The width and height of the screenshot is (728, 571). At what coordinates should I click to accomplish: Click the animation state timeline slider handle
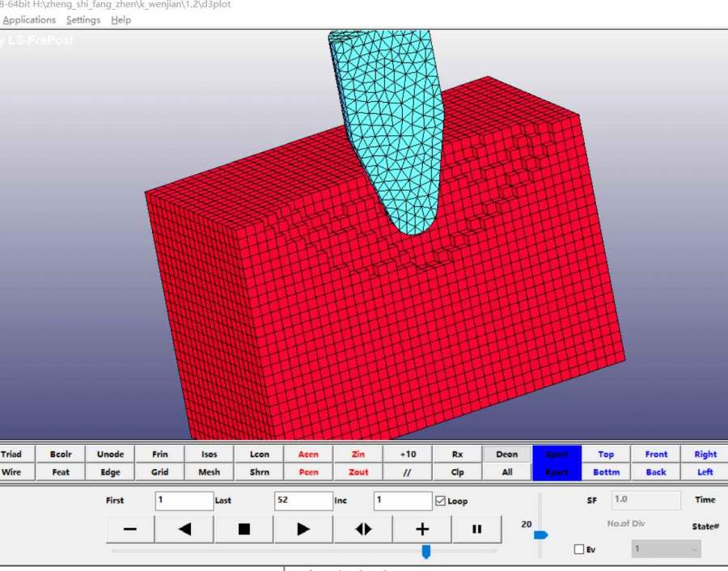click(426, 552)
